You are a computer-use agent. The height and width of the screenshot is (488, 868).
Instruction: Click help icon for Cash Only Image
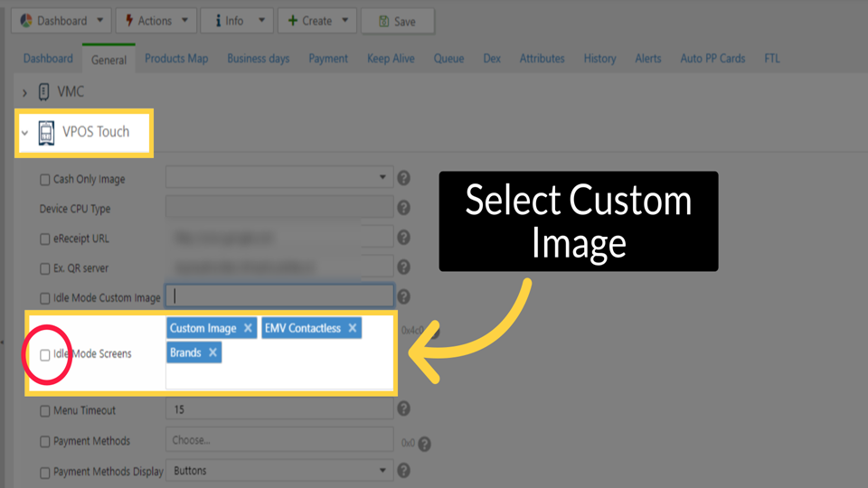pyautogui.click(x=404, y=178)
